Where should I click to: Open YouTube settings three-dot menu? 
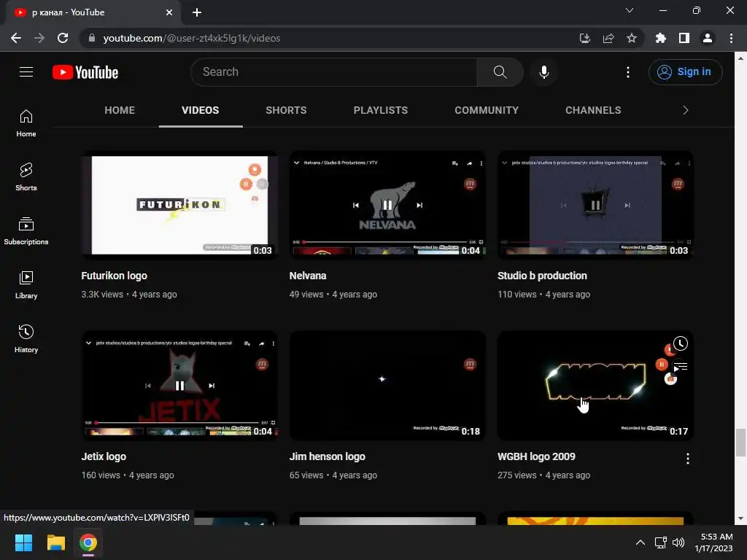coord(628,72)
